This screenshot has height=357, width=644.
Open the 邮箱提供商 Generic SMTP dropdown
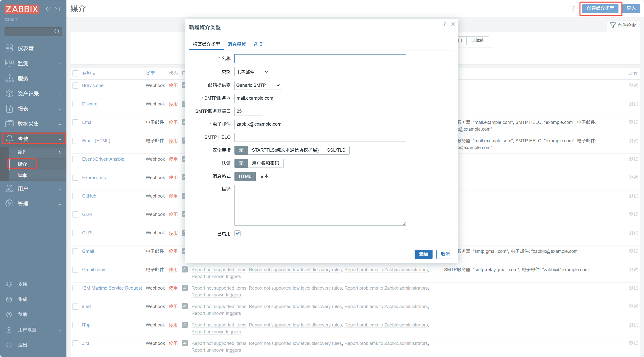click(258, 85)
